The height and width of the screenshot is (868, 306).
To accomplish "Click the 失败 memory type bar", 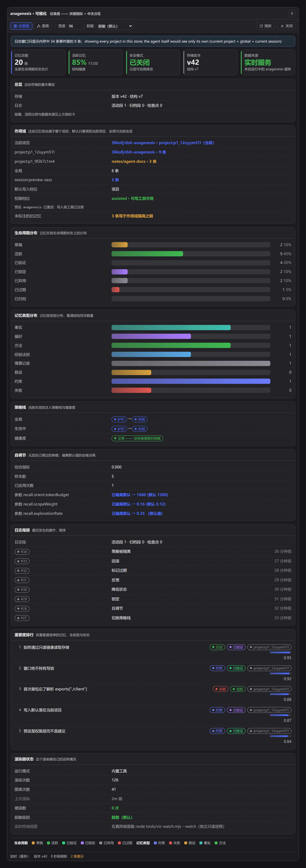I will tap(191, 390).
